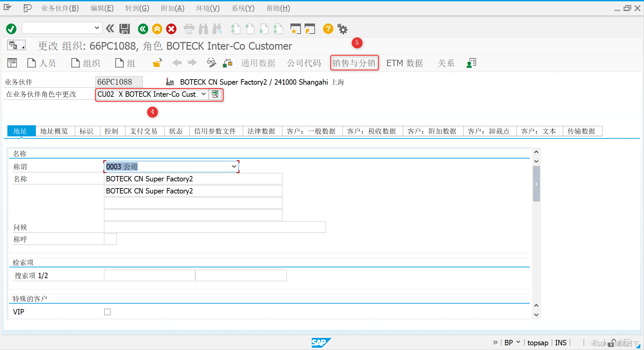Click the person relationship icon after 关系
The image size is (644, 350).
click(471, 63)
